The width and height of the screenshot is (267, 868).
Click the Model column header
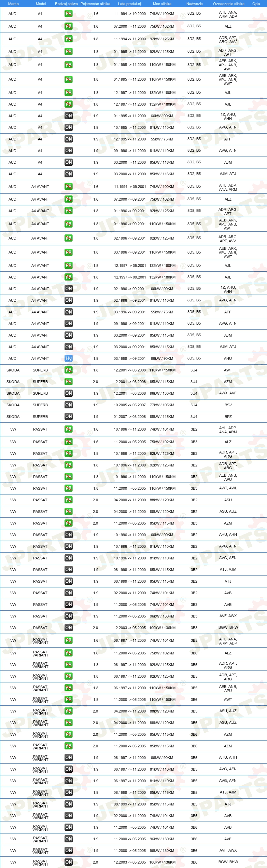click(41, 4)
